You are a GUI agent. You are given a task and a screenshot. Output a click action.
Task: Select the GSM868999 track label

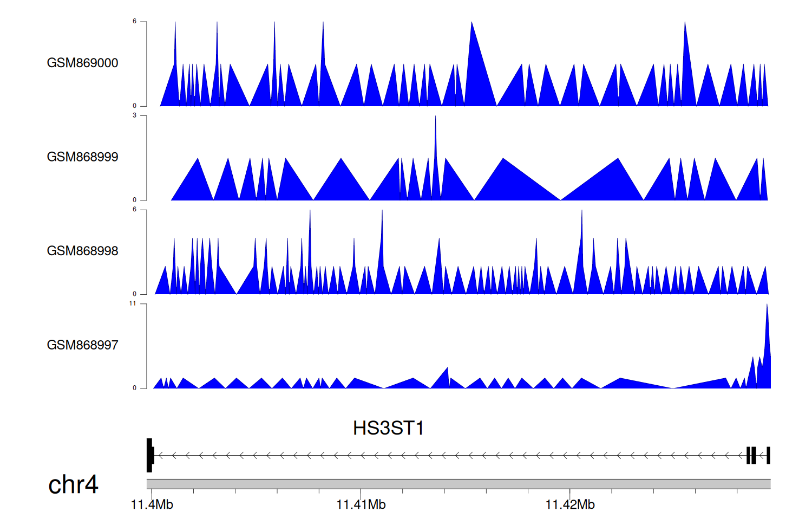coord(82,157)
